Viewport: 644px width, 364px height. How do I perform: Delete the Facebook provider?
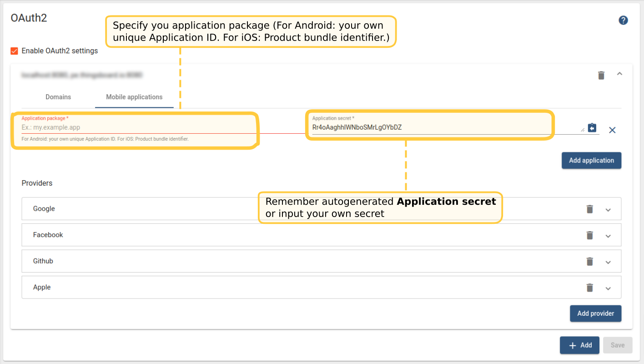coord(589,235)
